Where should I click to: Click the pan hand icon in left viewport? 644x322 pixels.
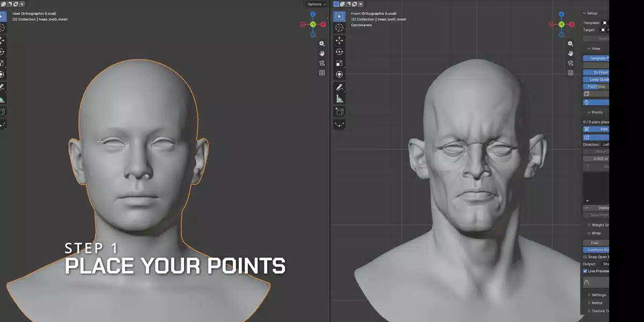point(322,54)
